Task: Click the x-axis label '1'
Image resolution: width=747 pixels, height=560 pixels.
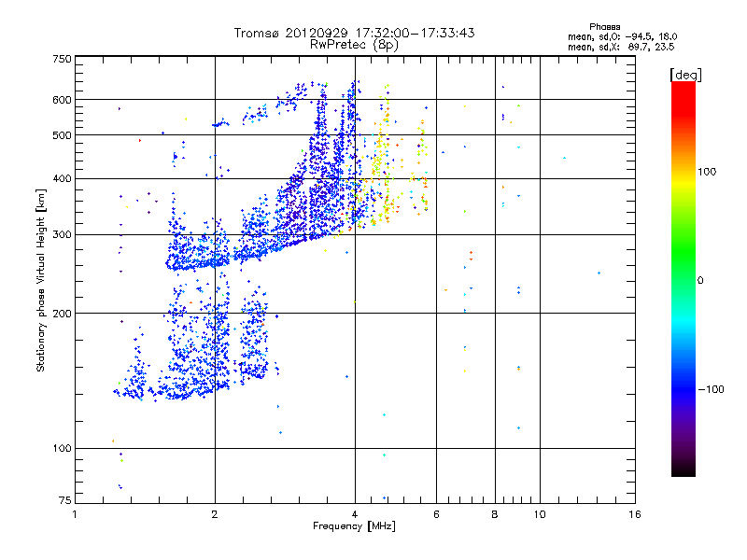Action: click(75, 514)
